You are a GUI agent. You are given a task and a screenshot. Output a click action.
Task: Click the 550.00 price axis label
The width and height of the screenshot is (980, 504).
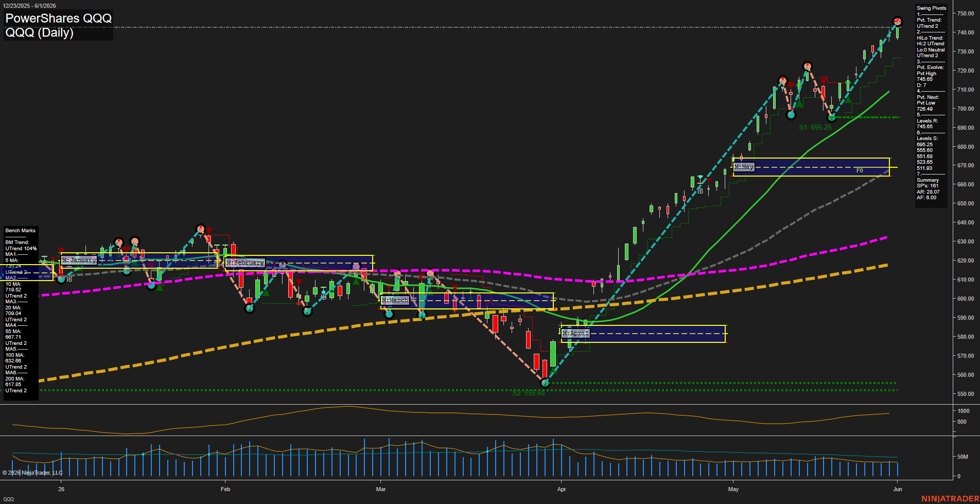966,394
